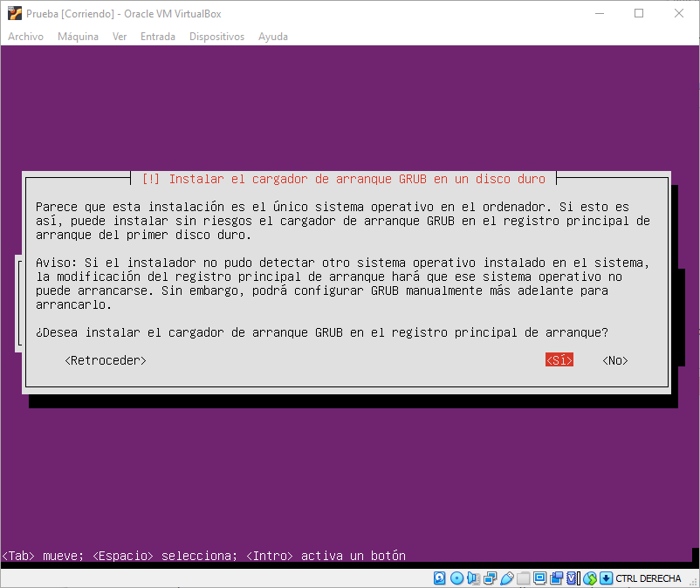Click the shared folders status icon
This screenshot has width=700, height=588.
point(523,578)
